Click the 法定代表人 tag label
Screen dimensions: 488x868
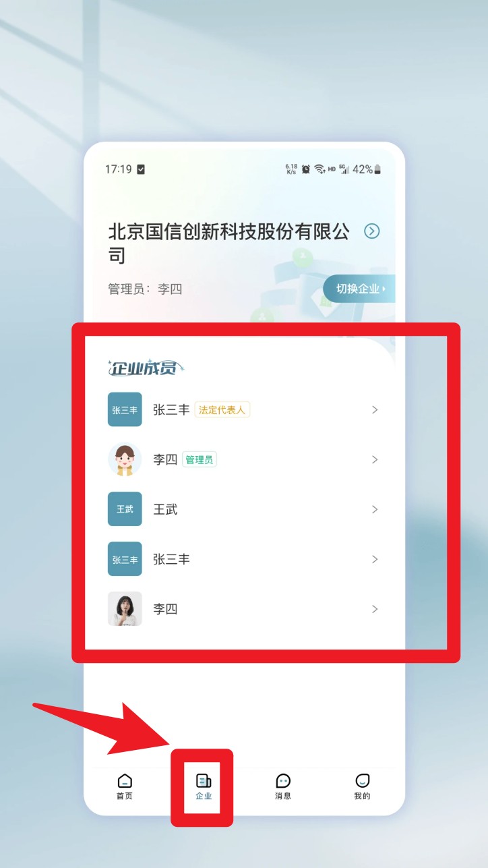pyautogui.click(x=222, y=409)
